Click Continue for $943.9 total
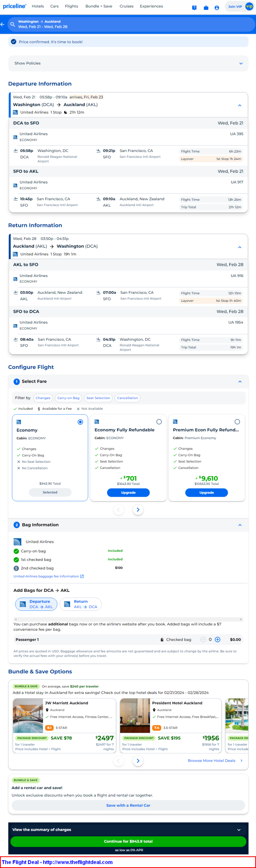 pos(128,841)
